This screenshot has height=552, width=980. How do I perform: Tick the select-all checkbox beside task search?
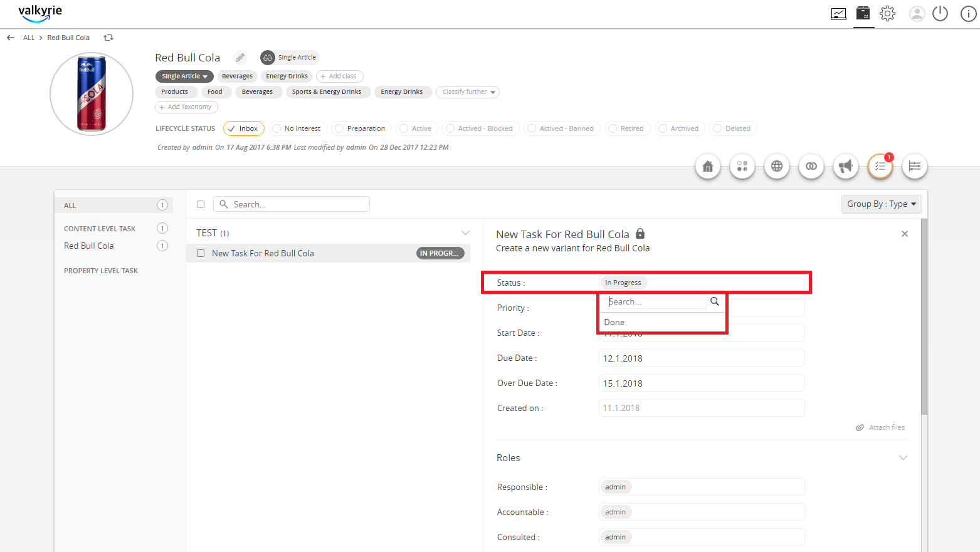[x=201, y=204]
